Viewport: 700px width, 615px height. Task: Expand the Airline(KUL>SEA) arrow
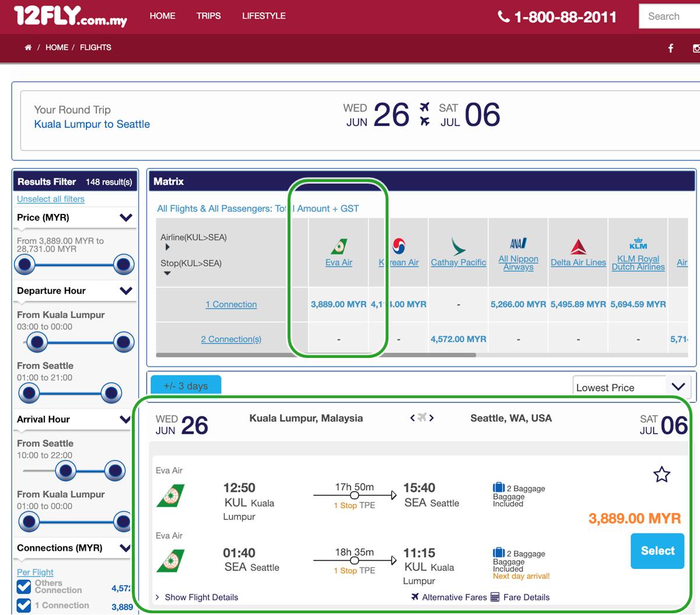[x=167, y=247]
